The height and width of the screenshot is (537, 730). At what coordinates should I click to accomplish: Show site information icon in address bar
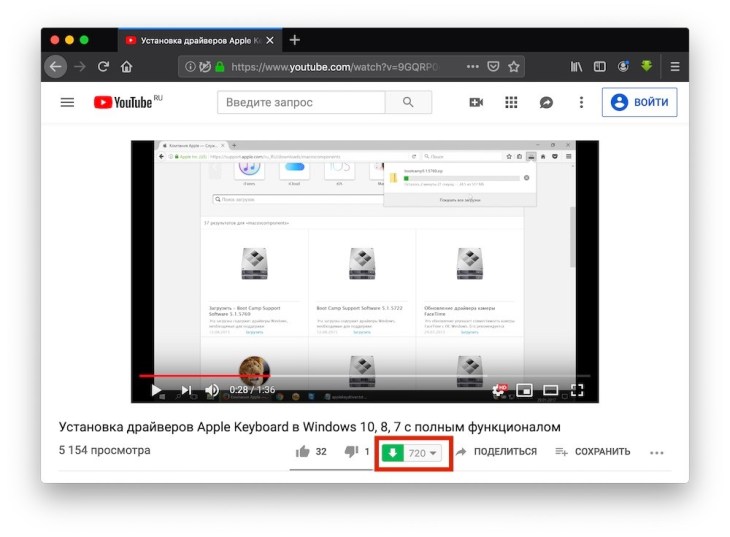[190, 67]
